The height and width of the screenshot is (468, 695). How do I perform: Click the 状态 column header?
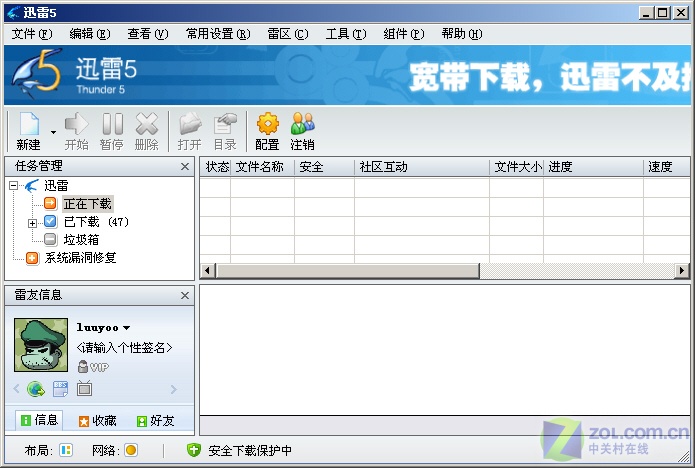coord(216,167)
